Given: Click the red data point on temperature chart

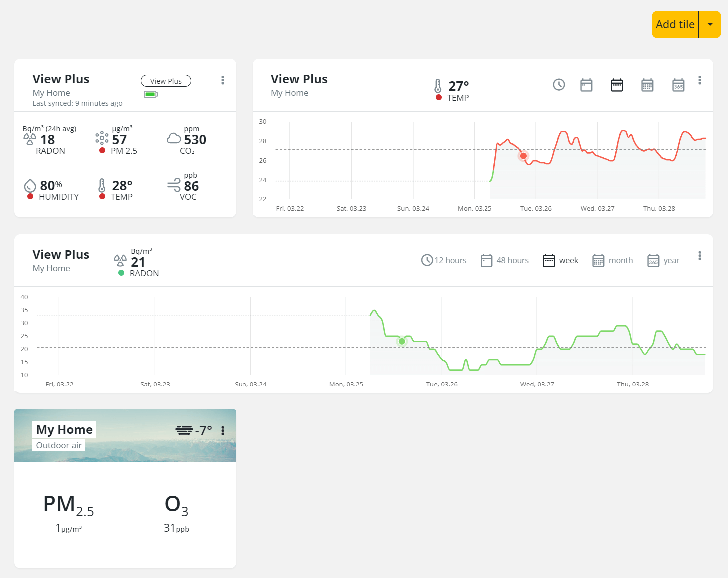Looking at the screenshot, I should [523, 156].
